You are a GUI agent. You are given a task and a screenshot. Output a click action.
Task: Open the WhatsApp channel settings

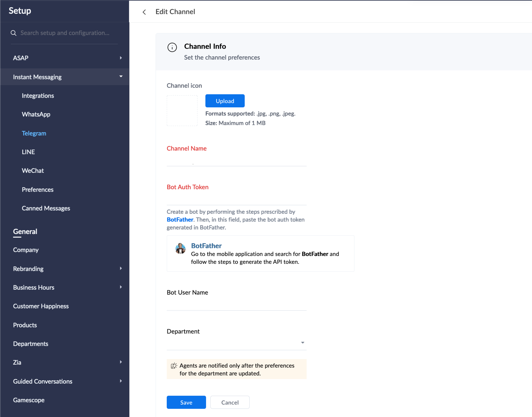tap(36, 114)
